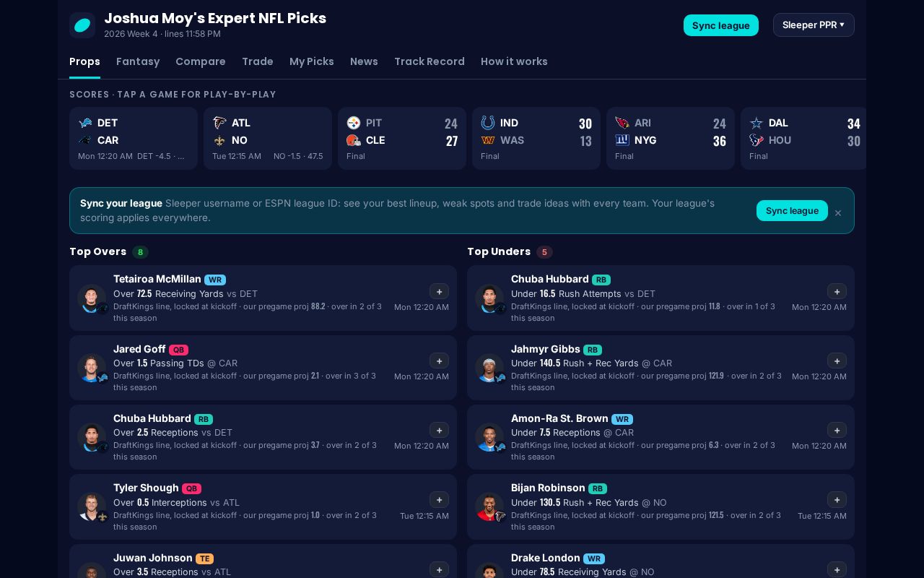Image resolution: width=924 pixels, height=578 pixels.
Task: Add Juwan Johnson receptions pick
Action: coord(439,569)
